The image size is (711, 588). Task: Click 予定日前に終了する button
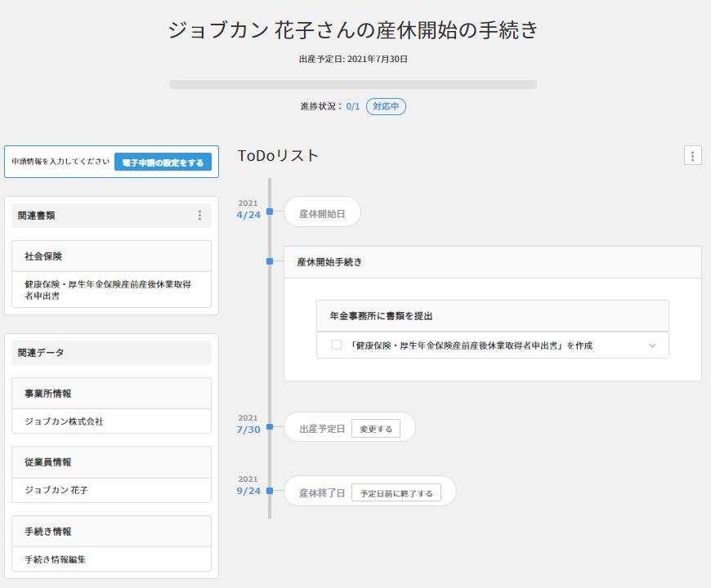pyautogui.click(x=396, y=493)
